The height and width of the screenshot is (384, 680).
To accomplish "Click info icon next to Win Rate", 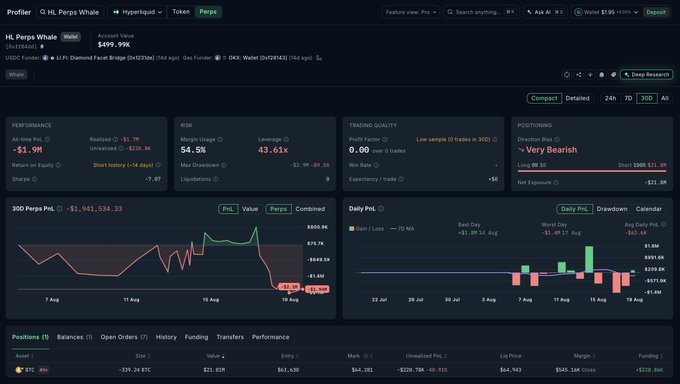I will click(x=376, y=165).
